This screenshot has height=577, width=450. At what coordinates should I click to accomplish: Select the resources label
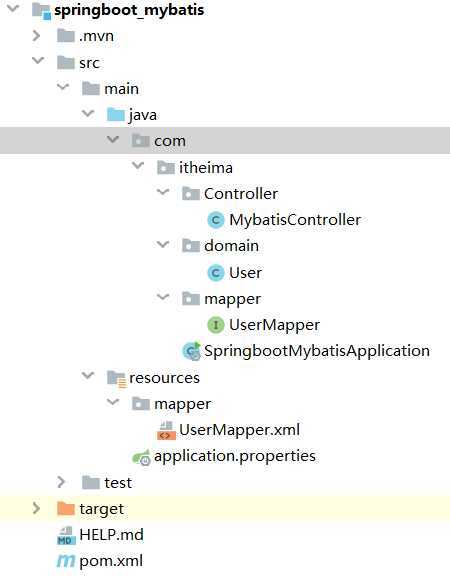[x=164, y=378]
